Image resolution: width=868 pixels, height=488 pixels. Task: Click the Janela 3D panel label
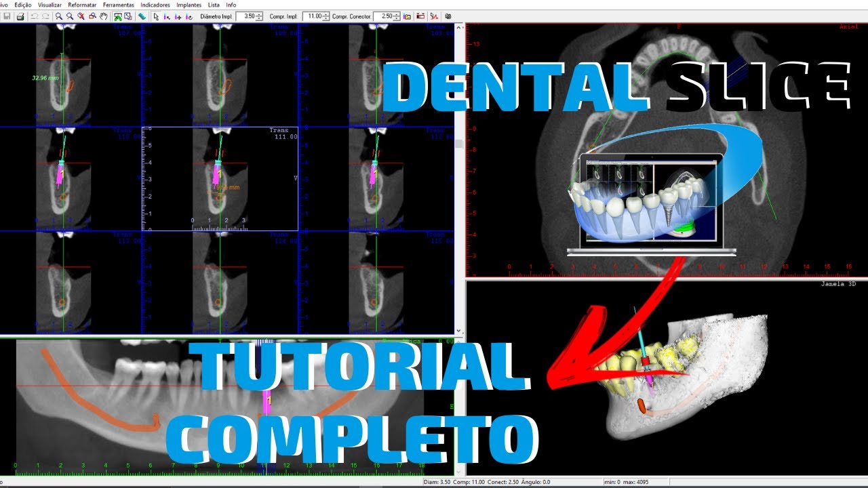(838, 284)
